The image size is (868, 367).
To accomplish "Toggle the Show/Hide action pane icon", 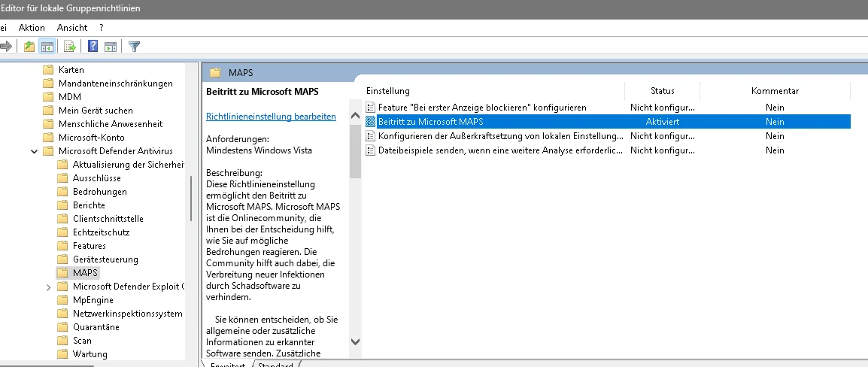I will click(x=111, y=47).
